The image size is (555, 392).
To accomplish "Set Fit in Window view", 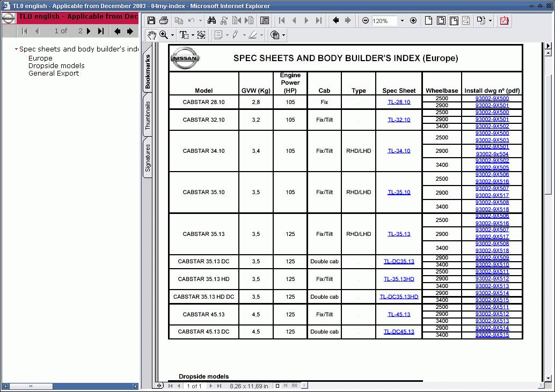I will [x=441, y=20].
